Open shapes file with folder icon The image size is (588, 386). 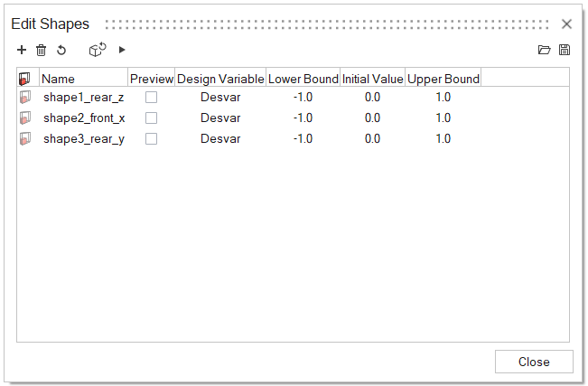pos(544,51)
